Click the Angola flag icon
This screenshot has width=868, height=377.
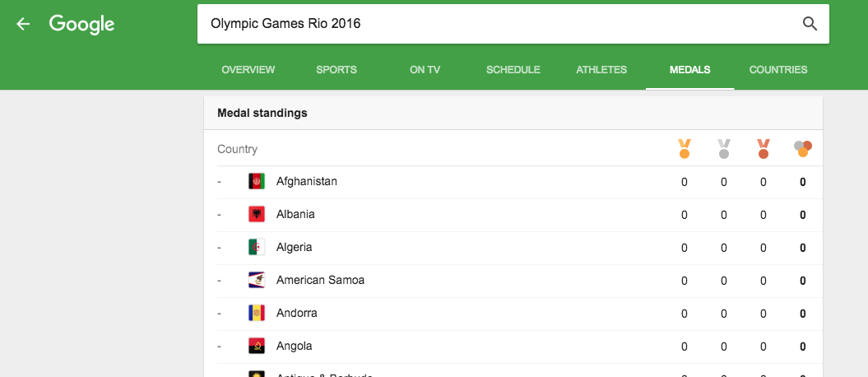click(x=257, y=346)
